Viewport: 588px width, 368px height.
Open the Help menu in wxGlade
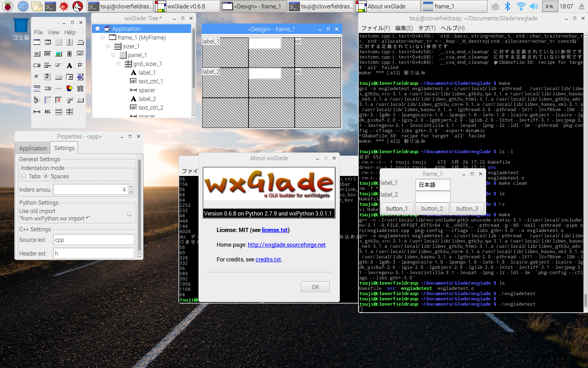(70, 32)
